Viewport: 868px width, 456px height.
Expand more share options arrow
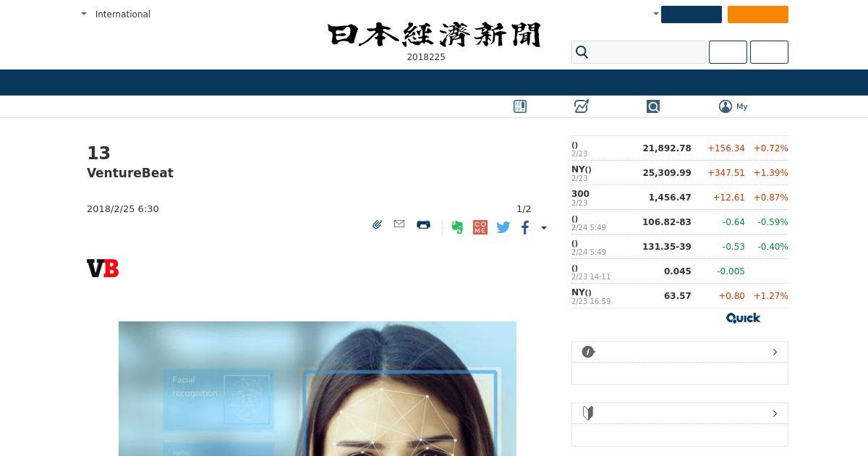[x=544, y=228]
